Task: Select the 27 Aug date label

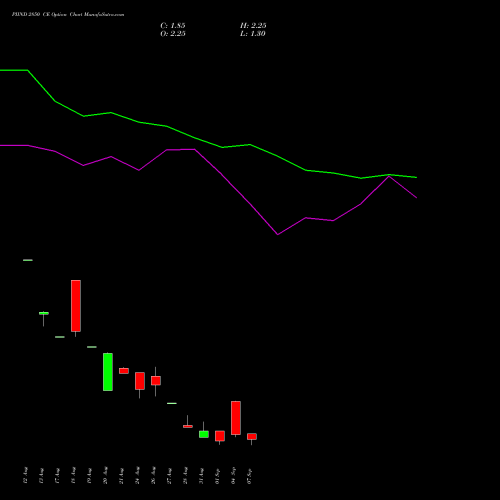Action: (x=170, y=475)
